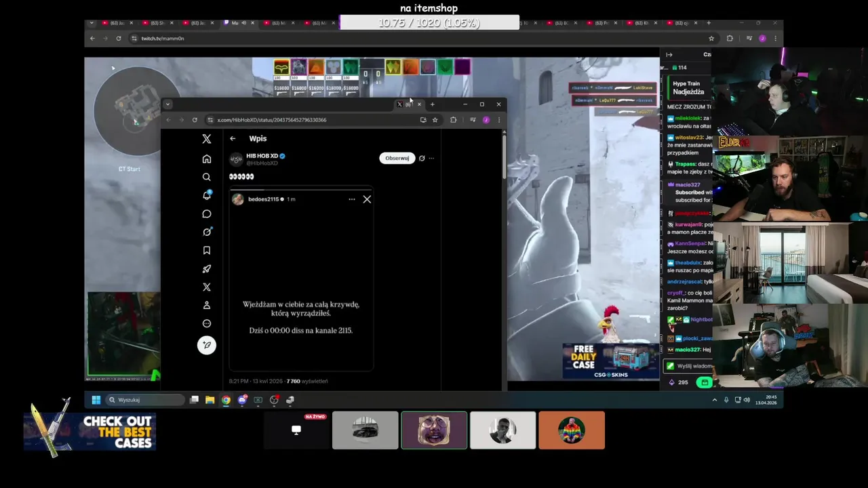Open Premium X icon in sidebar
The image size is (868, 488).
207,287
